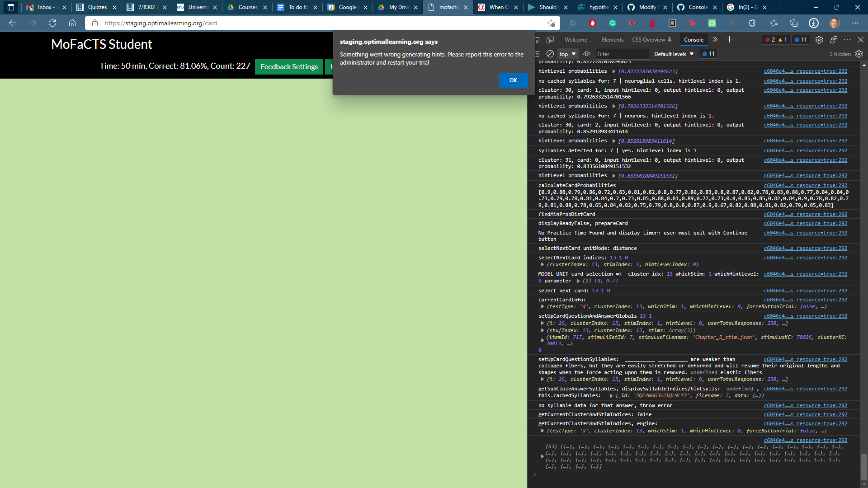Open Feedback Settings on the page
The width and height of the screenshot is (868, 488).
289,66
